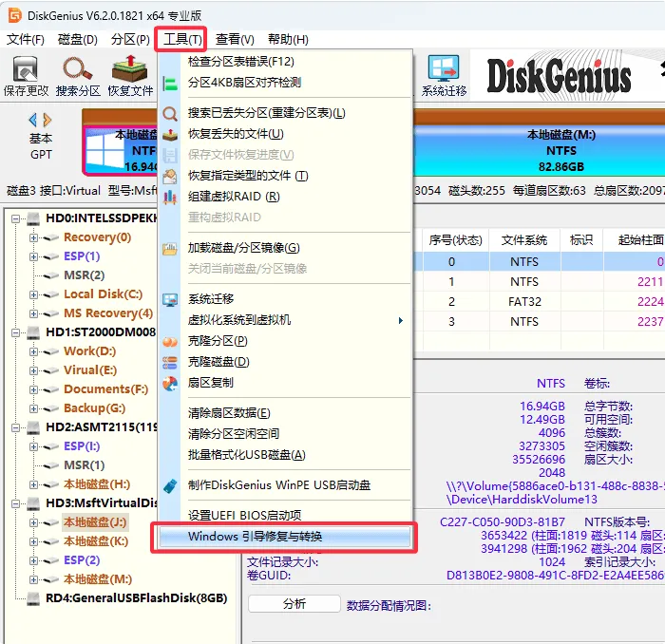Select 克隆磁盘(D) from the tools menu
This screenshot has width=665, height=644.
click(218, 362)
